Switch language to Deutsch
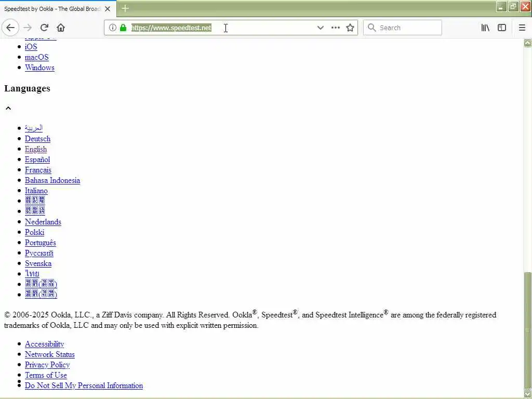Image resolution: width=532 pixels, height=399 pixels. point(37,139)
